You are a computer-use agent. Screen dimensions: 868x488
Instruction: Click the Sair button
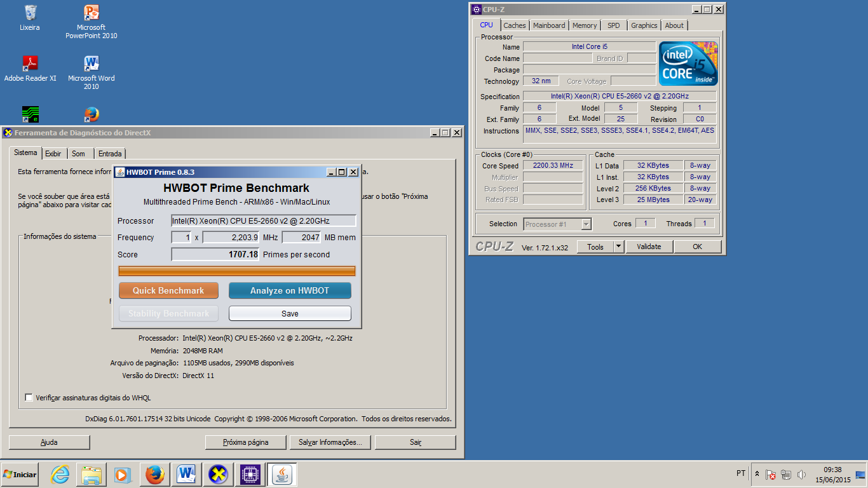click(x=416, y=442)
